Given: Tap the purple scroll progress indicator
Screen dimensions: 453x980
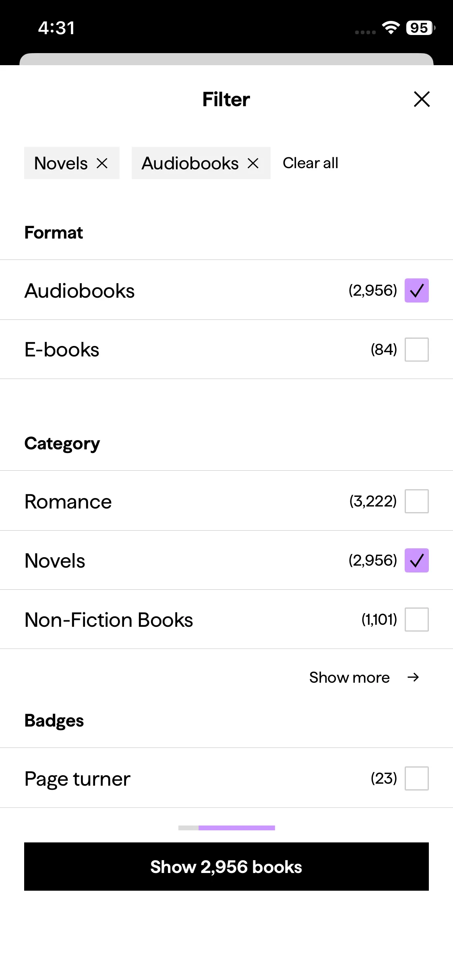Looking at the screenshot, I should pos(236,828).
